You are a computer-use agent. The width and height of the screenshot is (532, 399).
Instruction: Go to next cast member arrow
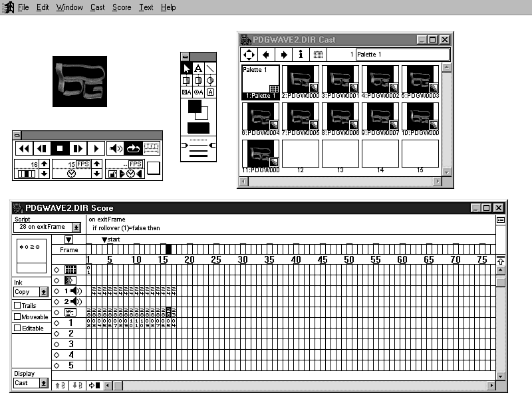(283, 55)
